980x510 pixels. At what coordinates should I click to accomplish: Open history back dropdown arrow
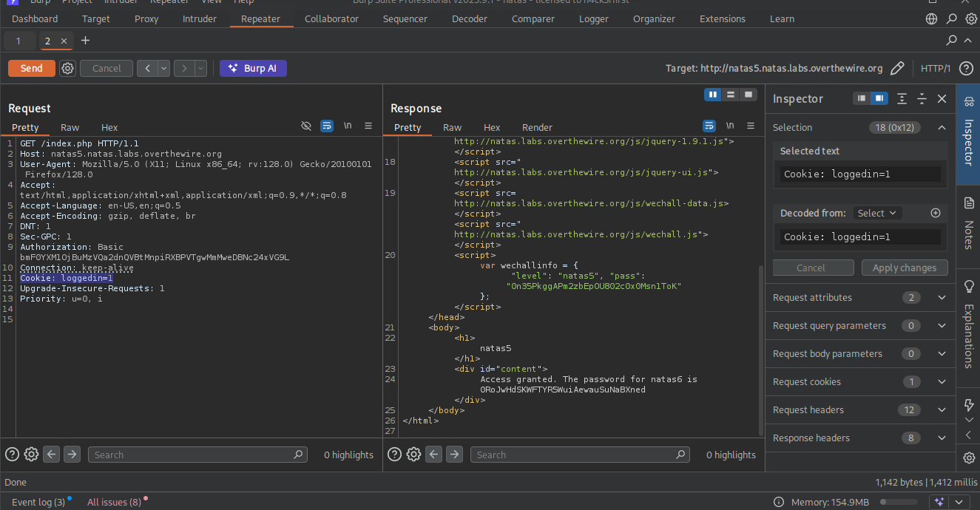click(x=163, y=68)
